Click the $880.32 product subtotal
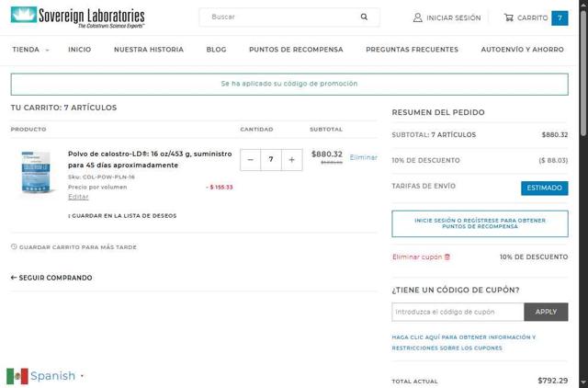The height and width of the screenshot is (388, 588). 327,154
